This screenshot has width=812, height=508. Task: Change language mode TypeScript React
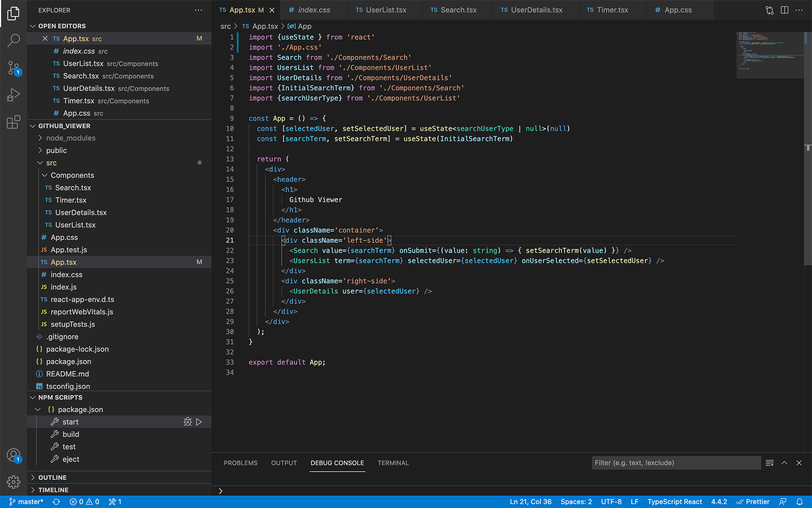pyautogui.click(x=674, y=502)
